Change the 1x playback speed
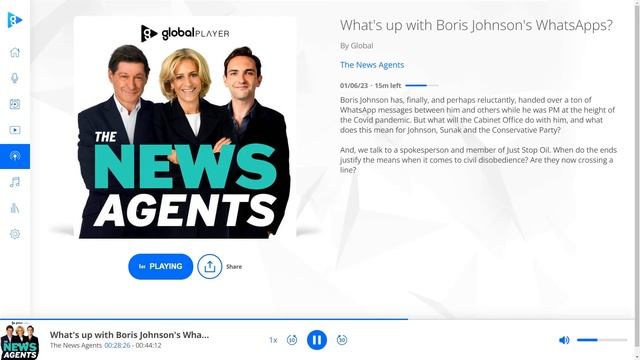The image size is (640, 360). (273, 340)
